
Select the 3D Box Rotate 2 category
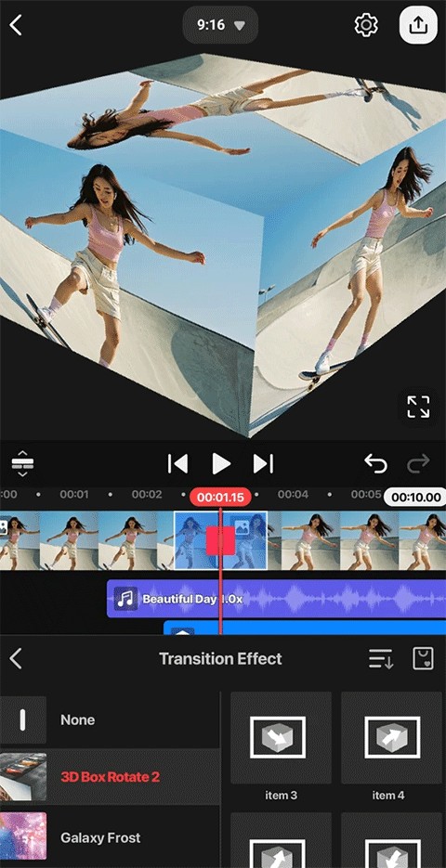pos(110,777)
